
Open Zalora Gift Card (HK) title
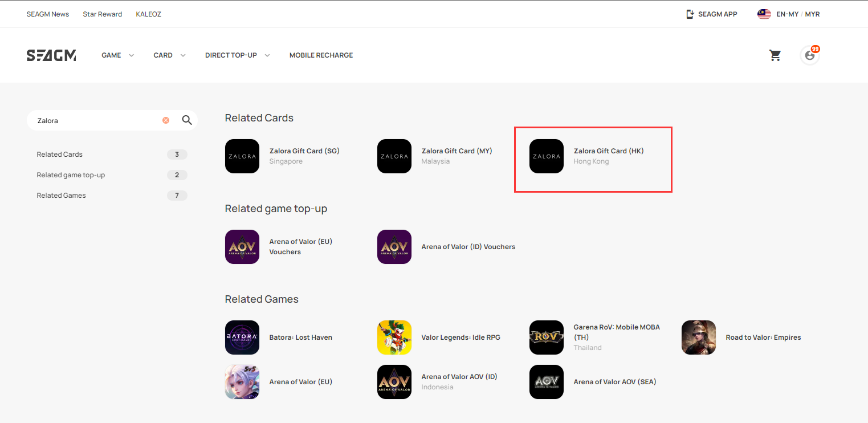point(609,151)
